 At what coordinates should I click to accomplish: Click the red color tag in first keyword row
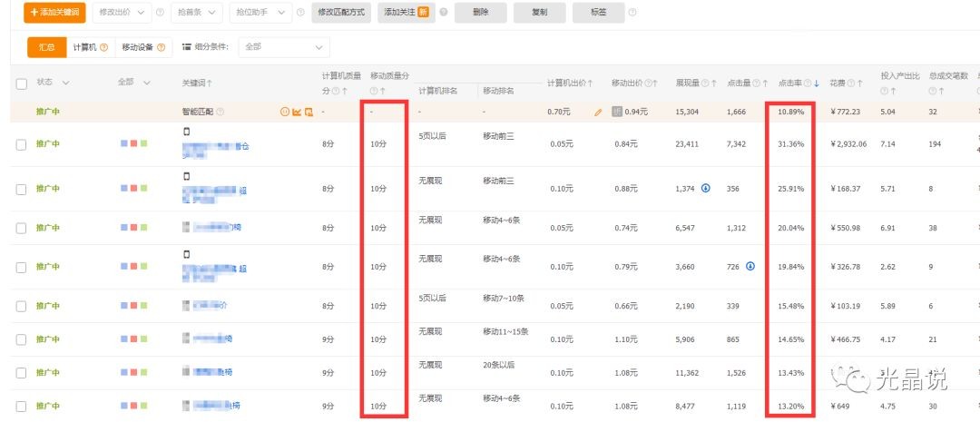click(x=133, y=144)
